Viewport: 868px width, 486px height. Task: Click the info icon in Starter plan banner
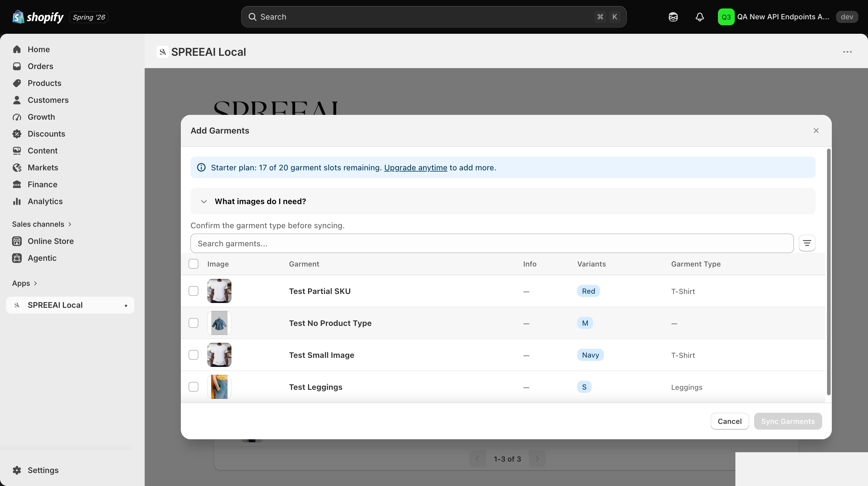pos(201,168)
